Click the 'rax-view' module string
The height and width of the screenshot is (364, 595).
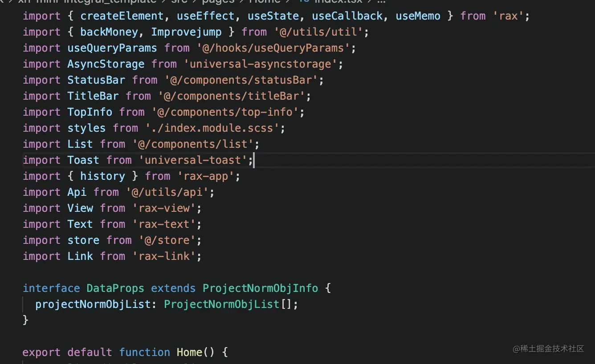(164, 208)
